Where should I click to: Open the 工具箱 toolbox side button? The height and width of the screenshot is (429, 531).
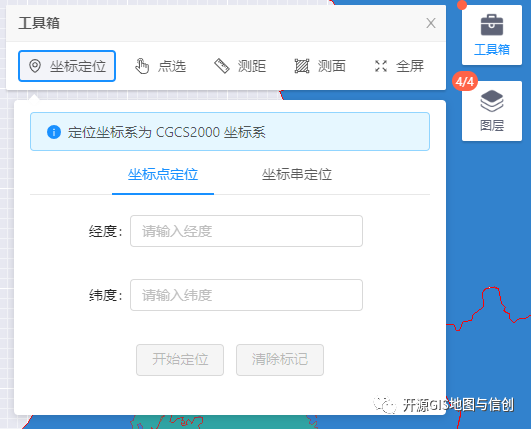pos(492,35)
